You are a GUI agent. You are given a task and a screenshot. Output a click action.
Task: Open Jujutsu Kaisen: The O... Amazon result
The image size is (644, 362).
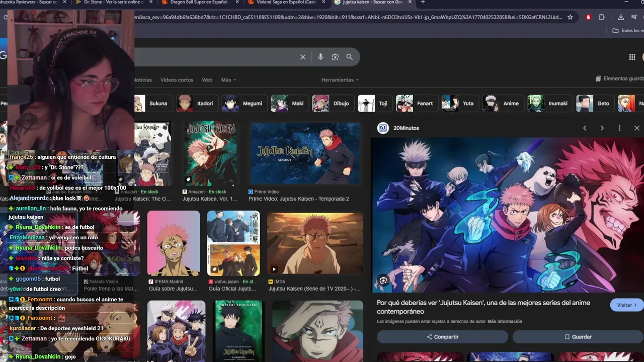[143, 199]
